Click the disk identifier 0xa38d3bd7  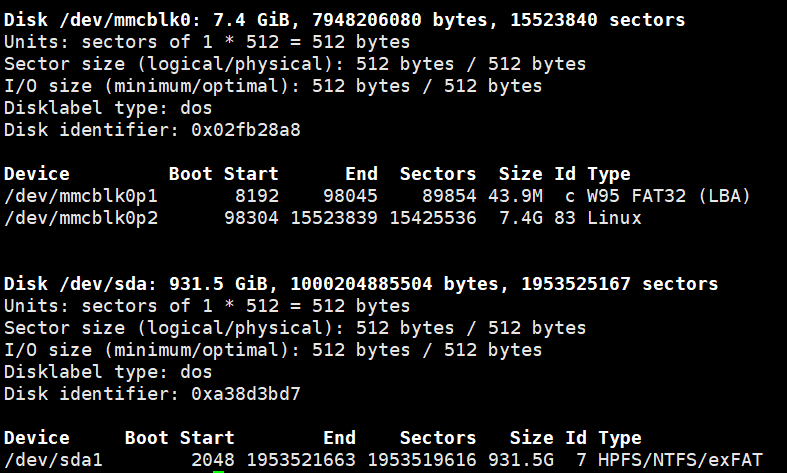[246, 394]
